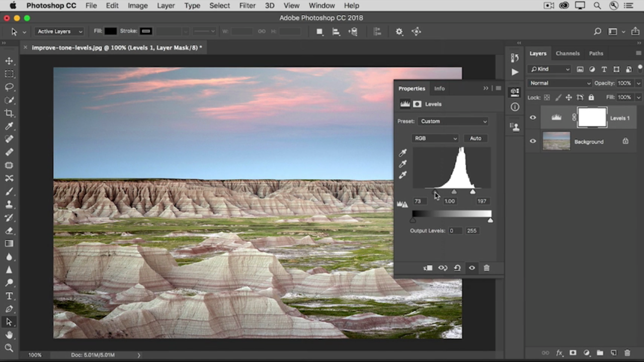The height and width of the screenshot is (362, 644).
Task: Pick the white point eyedropper in Levels
Action: click(403, 175)
